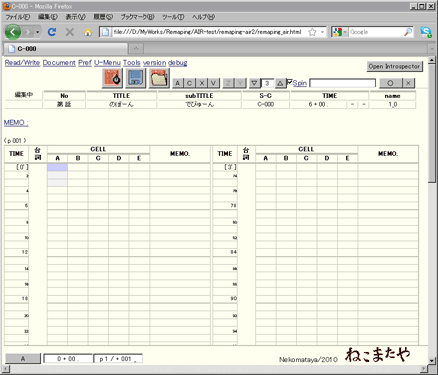The image size is (438, 375).
Task: Click the address bar URL
Action: (x=207, y=32)
